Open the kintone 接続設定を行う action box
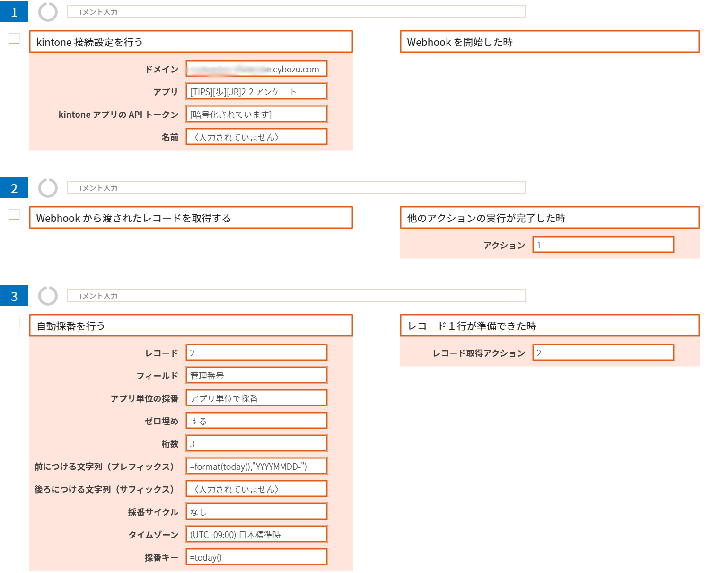Screen dimensions: 728x573 pos(191,42)
